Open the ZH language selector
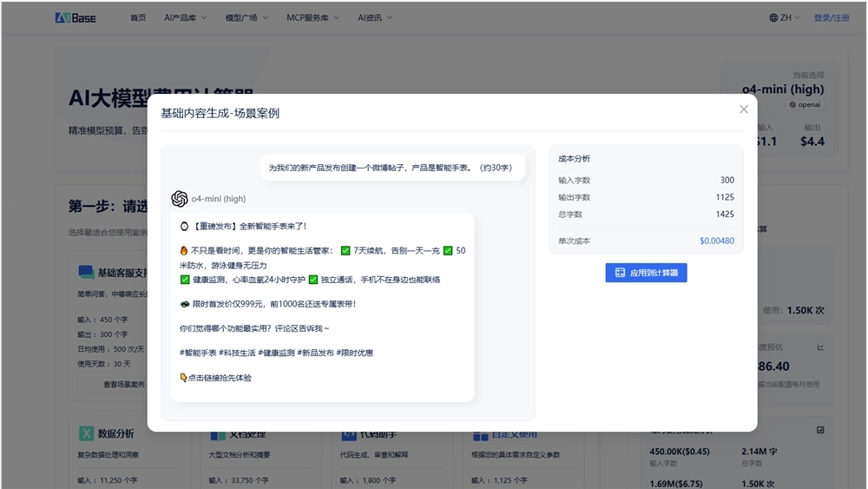 785,17
